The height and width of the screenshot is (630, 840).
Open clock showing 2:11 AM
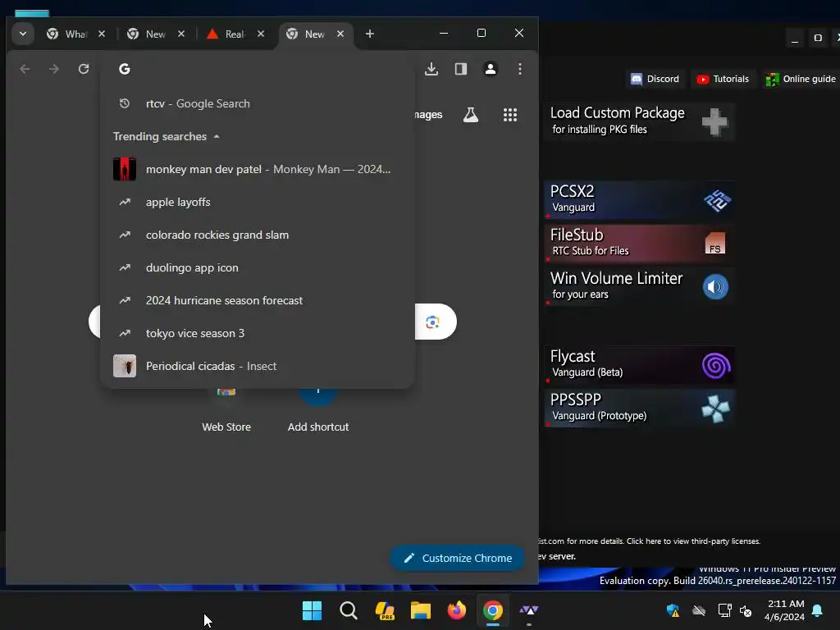(x=785, y=610)
